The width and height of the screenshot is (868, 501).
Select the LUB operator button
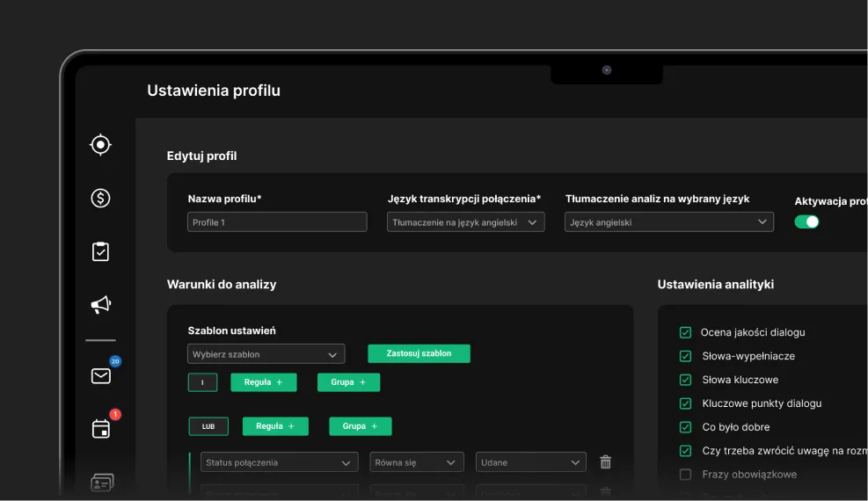click(x=208, y=426)
